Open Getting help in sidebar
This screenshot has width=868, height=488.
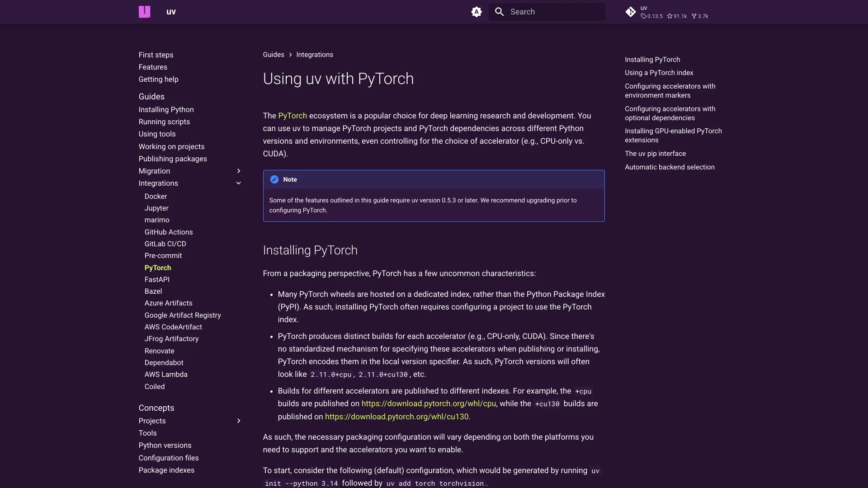[x=159, y=79]
